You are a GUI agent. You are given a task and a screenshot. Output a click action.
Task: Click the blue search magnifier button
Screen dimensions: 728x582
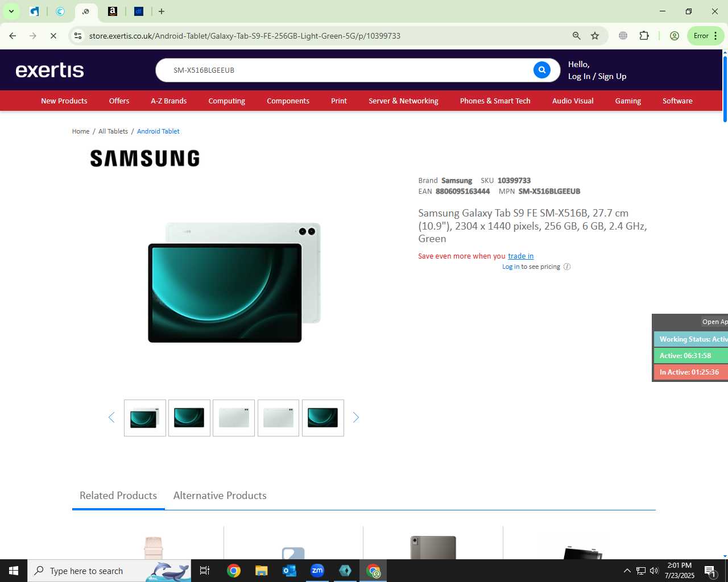541,70
